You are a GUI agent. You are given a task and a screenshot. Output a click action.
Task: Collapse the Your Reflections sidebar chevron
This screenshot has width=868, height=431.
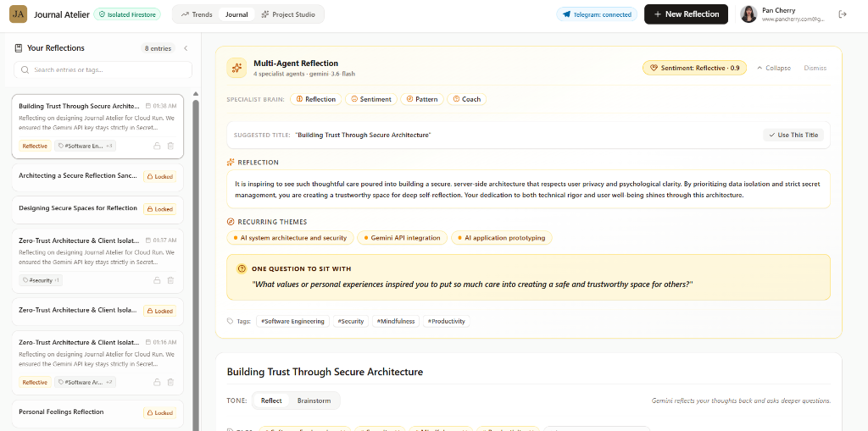186,48
